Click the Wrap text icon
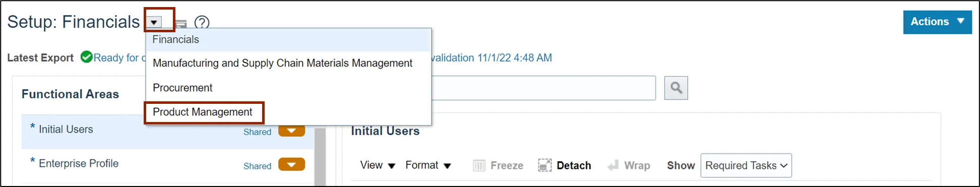 click(x=613, y=165)
